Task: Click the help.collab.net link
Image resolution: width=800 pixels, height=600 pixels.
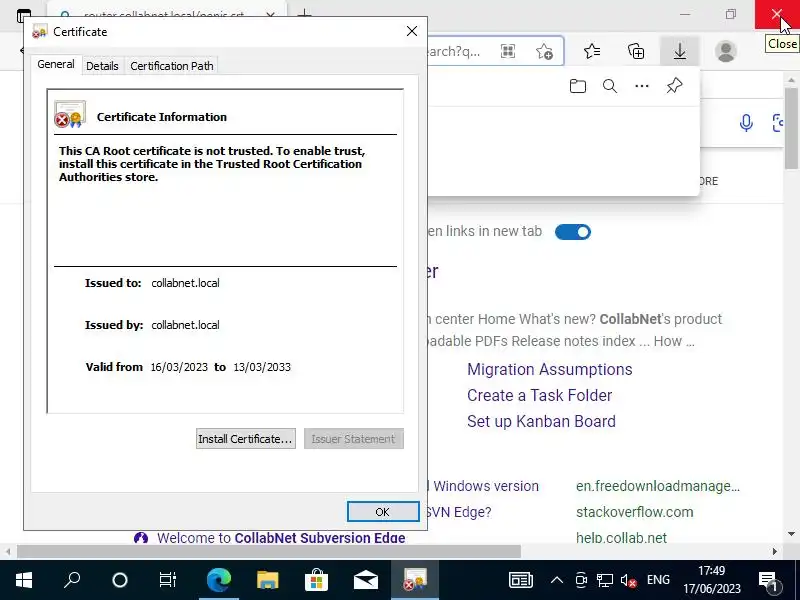Action: click(x=621, y=538)
